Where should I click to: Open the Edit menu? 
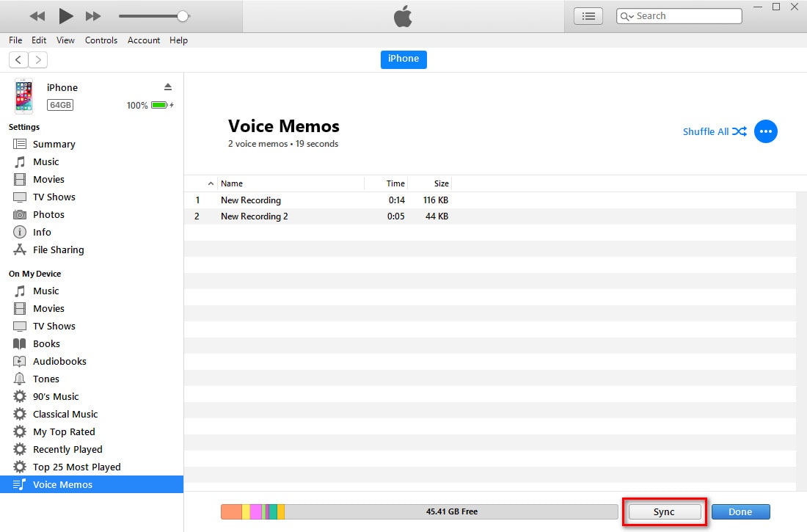pos(39,40)
